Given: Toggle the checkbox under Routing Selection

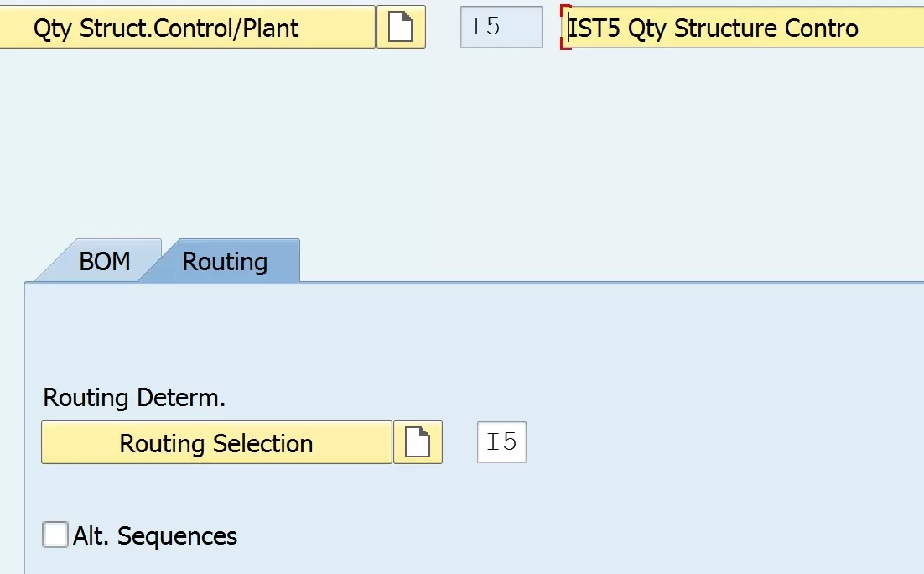Looking at the screenshot, I should 55,535.
